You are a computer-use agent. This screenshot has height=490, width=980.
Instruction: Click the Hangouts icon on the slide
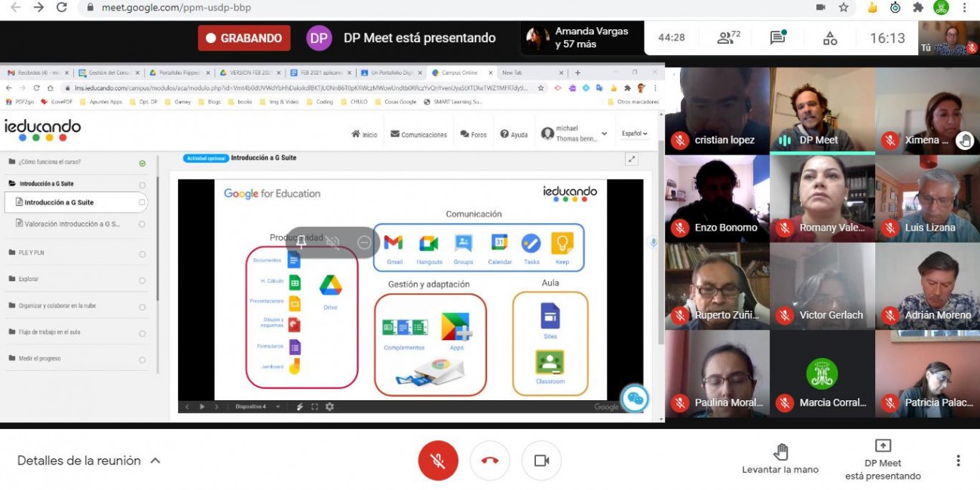428,243
